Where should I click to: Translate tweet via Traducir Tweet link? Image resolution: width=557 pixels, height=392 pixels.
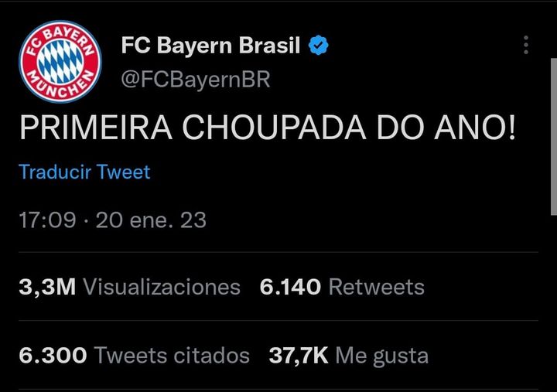point(84,172)
